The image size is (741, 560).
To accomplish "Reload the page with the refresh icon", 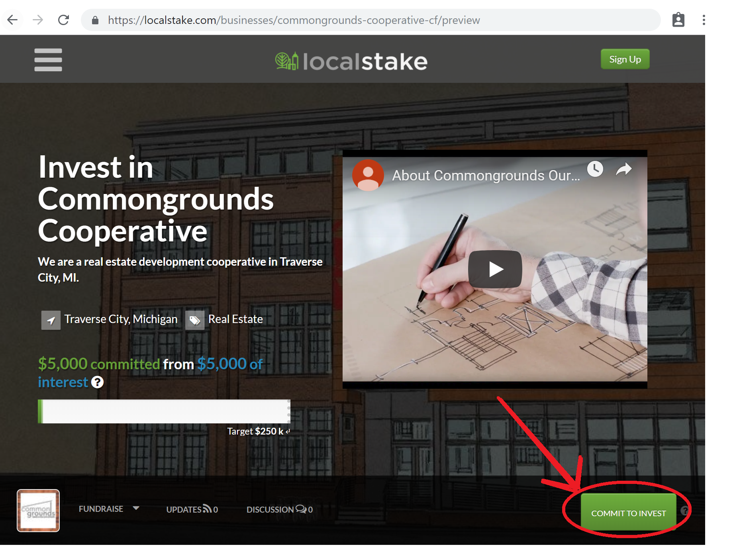I will point(63,20).
